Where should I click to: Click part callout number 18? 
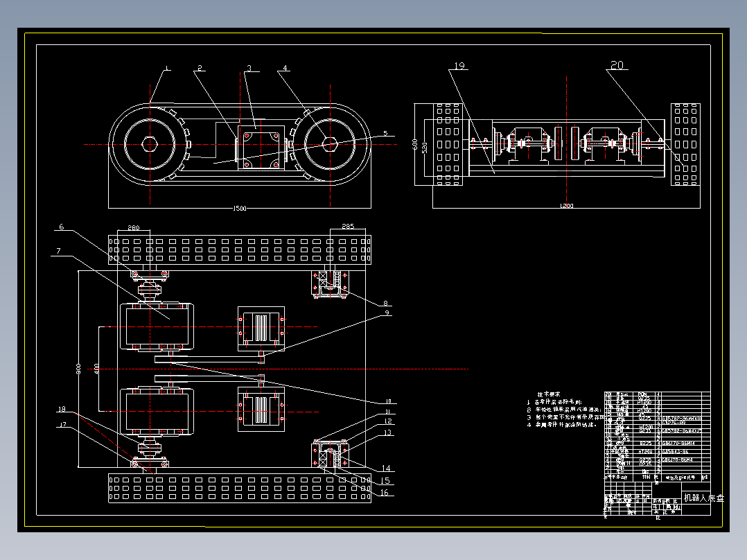click(x=63, y=410)
